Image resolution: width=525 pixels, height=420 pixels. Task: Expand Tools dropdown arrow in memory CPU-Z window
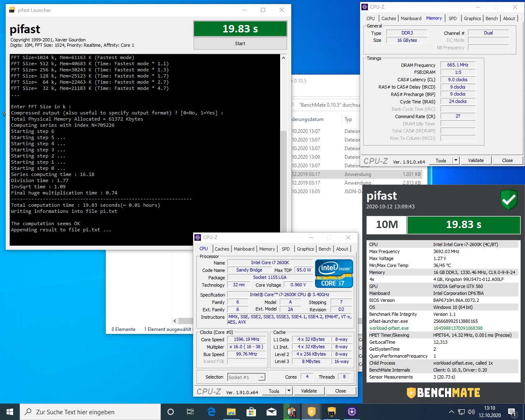[x=456, y=160]
